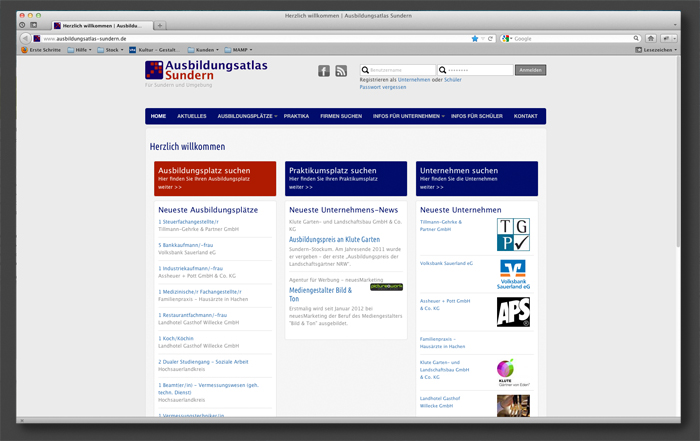Open the 1 Industriekaufmann/-frau listing
This screenshot has height=441, width=700.
click(x=190, y=269)
